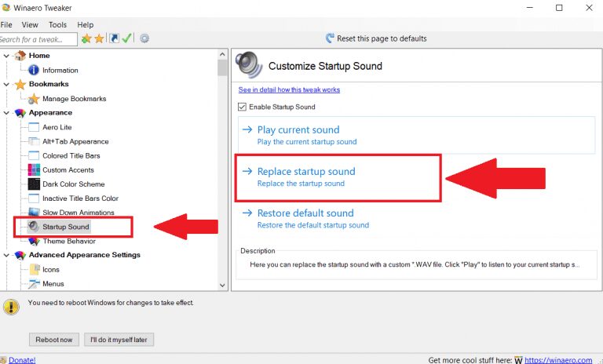Collapse the Bookmarks tree node
Viewport: 603px width, 364px height.
(6, 85)
